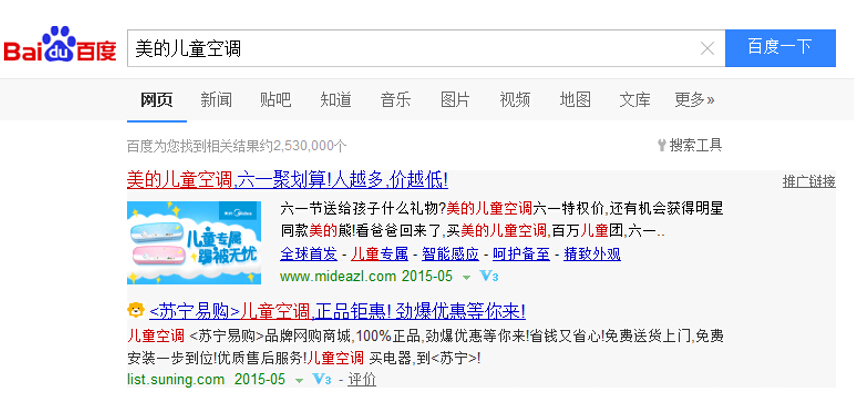Click the Suning lion icon
Viewport: 863px width, 416px height.
135,310
